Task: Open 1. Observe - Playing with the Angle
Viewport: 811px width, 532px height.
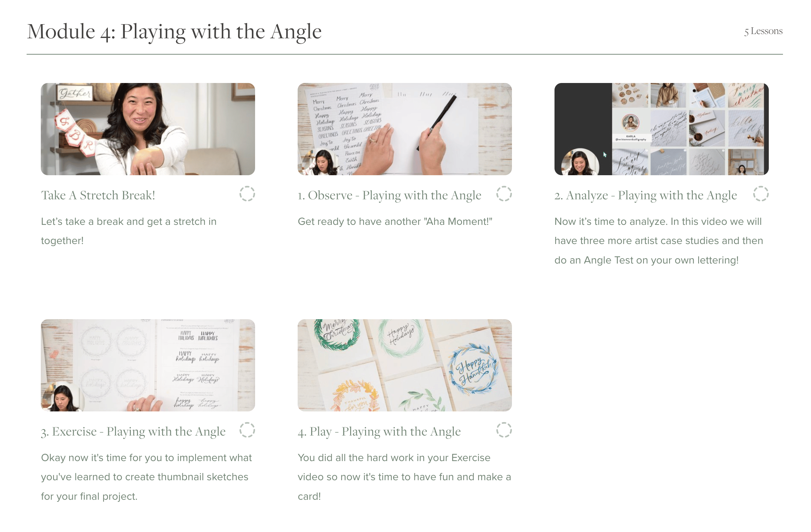Action: click(x=390, y=195)
